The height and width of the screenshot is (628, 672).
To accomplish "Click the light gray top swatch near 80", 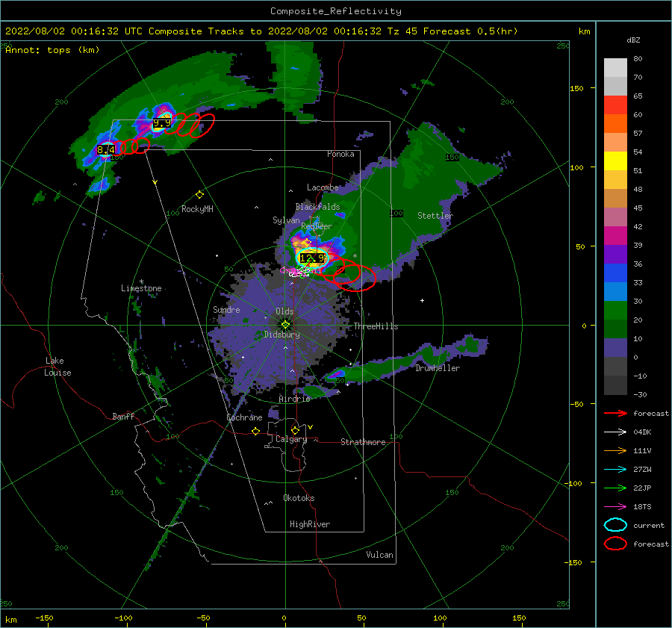I will [615, 68].
